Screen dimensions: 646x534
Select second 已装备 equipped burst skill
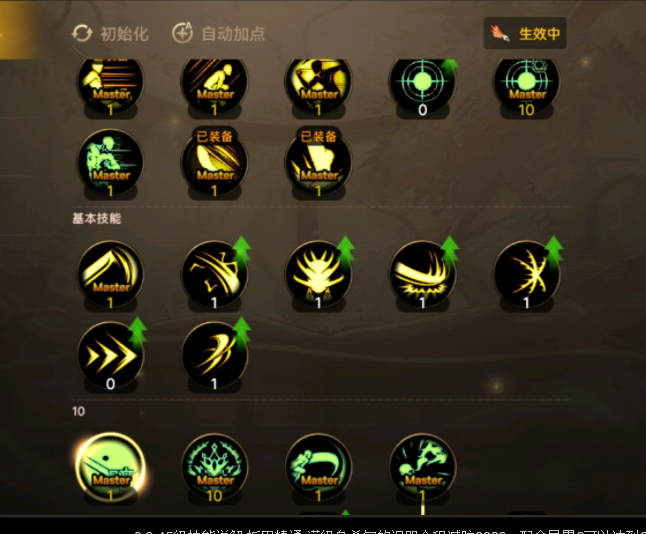[x=318, y=164]
